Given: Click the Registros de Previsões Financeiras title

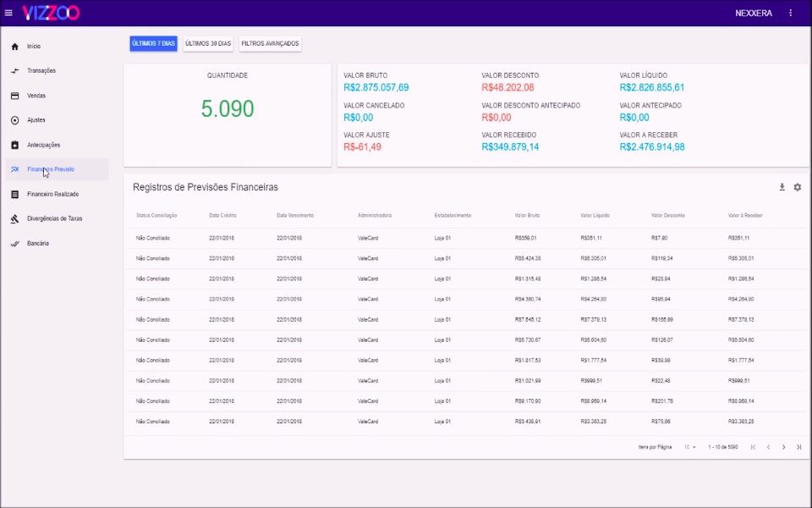Looking at the screenshot, I should click(x=206, y=187).
